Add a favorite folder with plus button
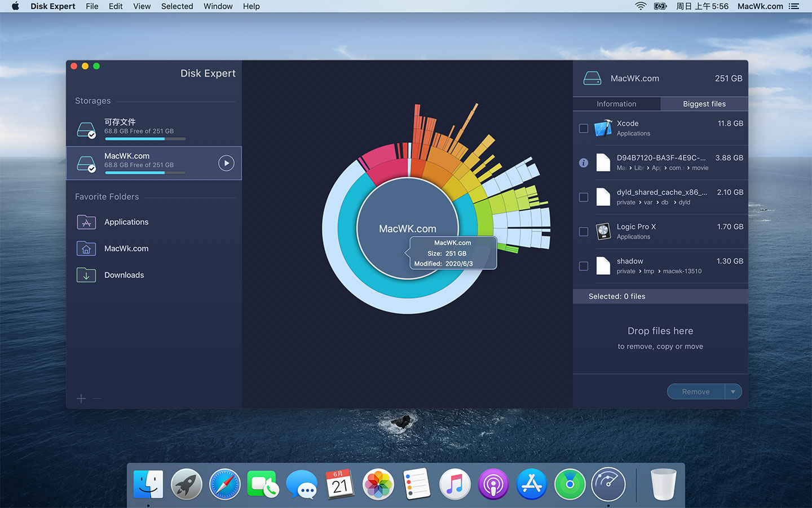 81,398
